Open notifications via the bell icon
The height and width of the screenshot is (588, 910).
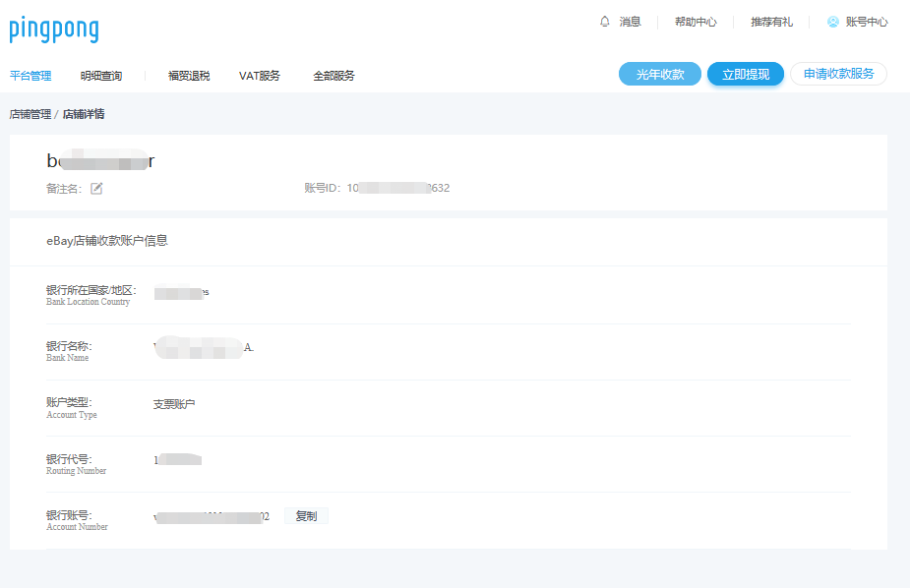point(604,22)
